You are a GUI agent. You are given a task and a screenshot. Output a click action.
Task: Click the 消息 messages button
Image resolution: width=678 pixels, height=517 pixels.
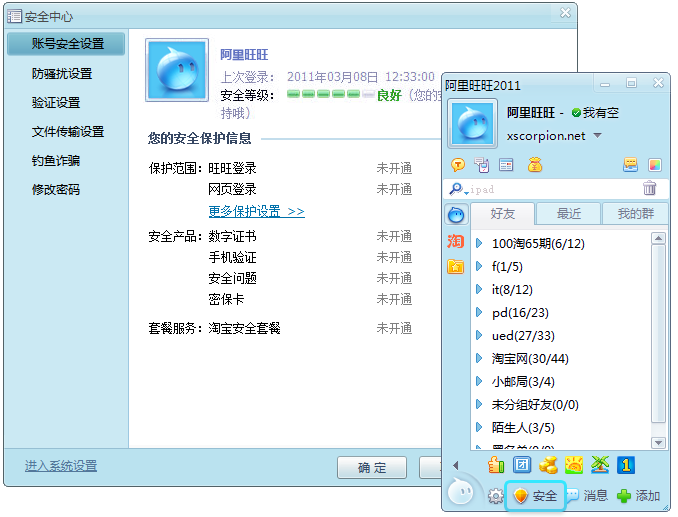[x=587, y=495]
